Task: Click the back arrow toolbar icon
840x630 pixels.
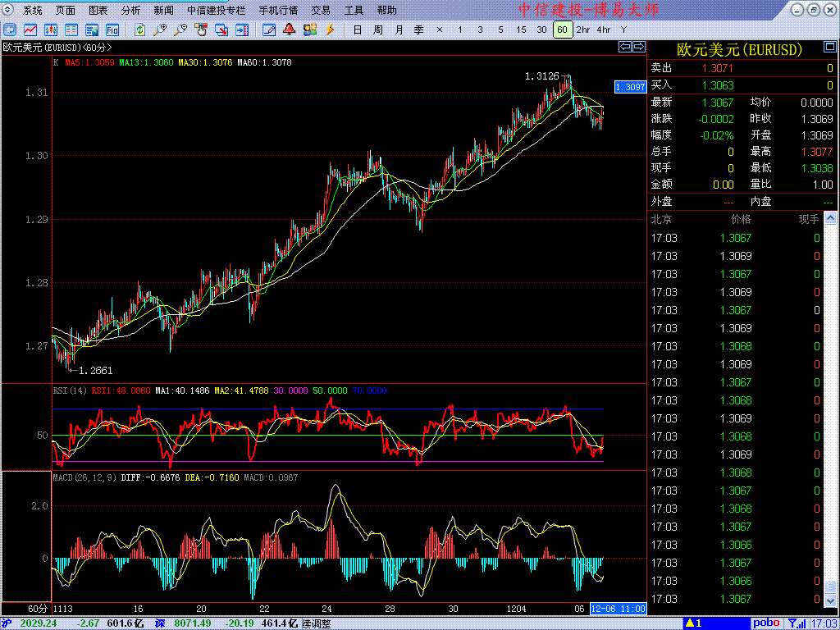Action: point(11,30)
